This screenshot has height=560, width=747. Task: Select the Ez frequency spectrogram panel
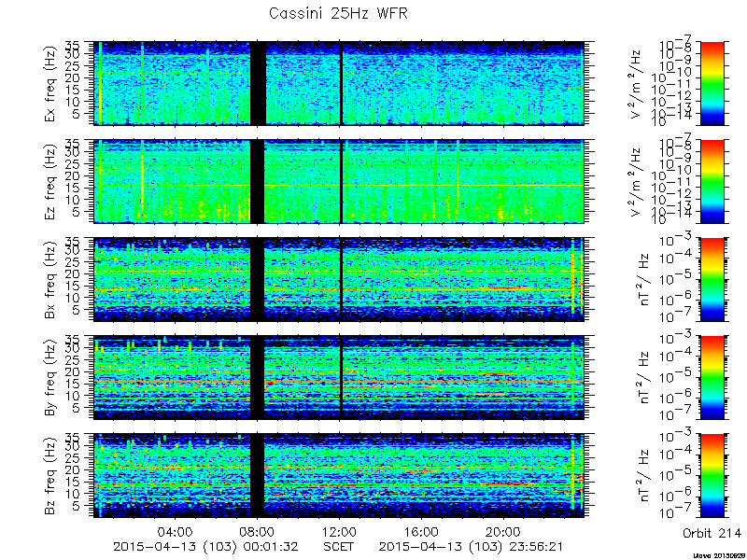pos(339,181)
